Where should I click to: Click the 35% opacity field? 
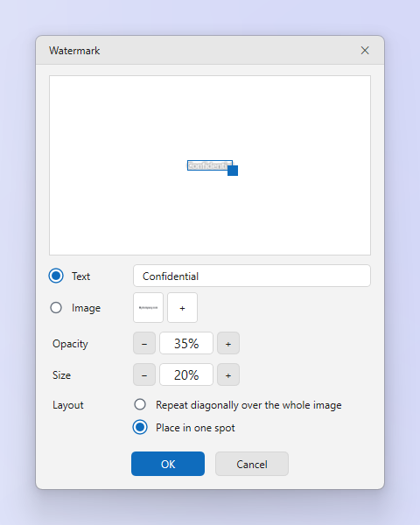[x=186, y=343]
